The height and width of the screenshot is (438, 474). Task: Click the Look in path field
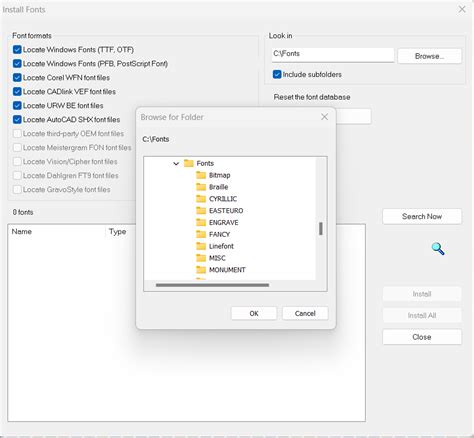(x=333, y=54)
